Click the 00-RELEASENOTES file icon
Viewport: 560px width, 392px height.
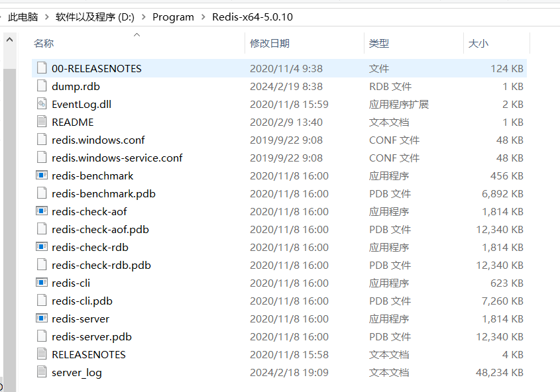tap(42, 68)
